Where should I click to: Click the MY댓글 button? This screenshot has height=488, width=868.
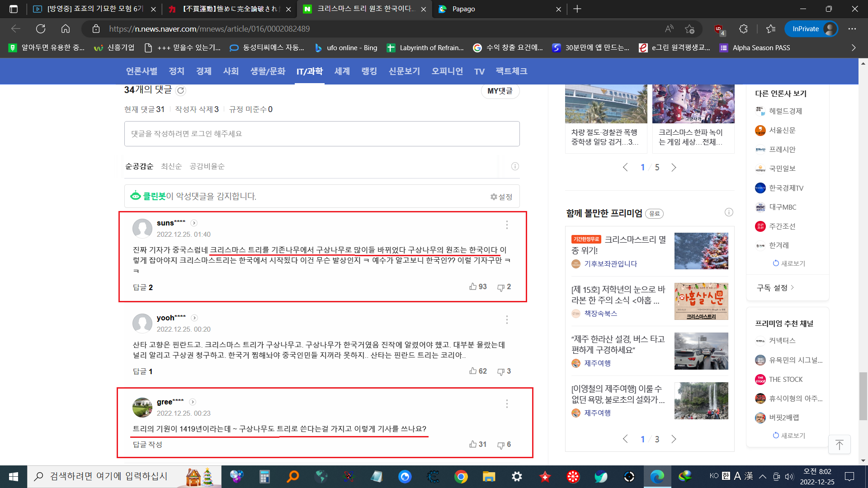[x=500, y=91]
